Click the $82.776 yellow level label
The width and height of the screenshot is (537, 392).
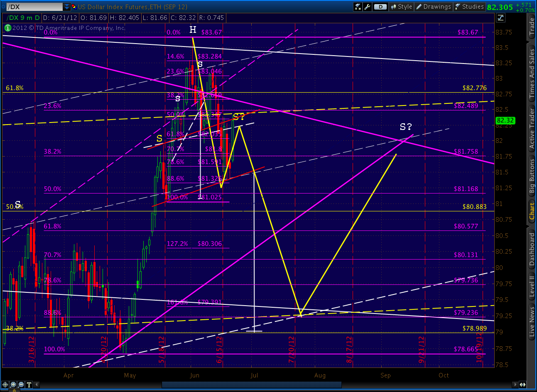click(x=474, y=88)
